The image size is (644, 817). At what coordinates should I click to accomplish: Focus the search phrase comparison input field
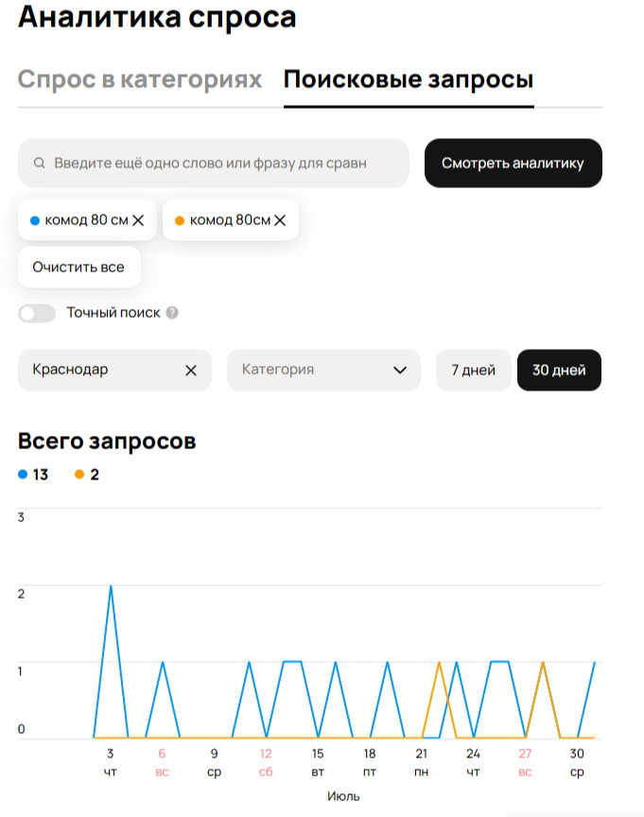[214, 163]
